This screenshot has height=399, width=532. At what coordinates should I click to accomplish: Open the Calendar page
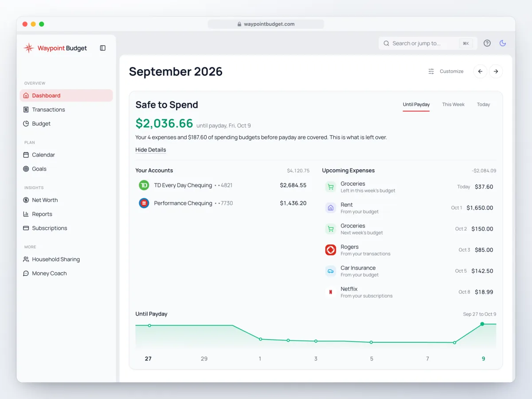[x=66, y=155]
